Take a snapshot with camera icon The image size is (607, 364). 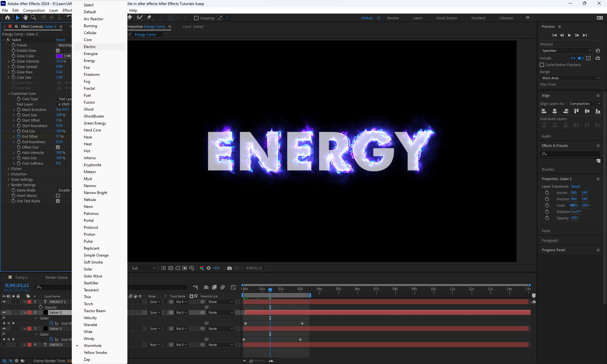[x=230, y=268]
